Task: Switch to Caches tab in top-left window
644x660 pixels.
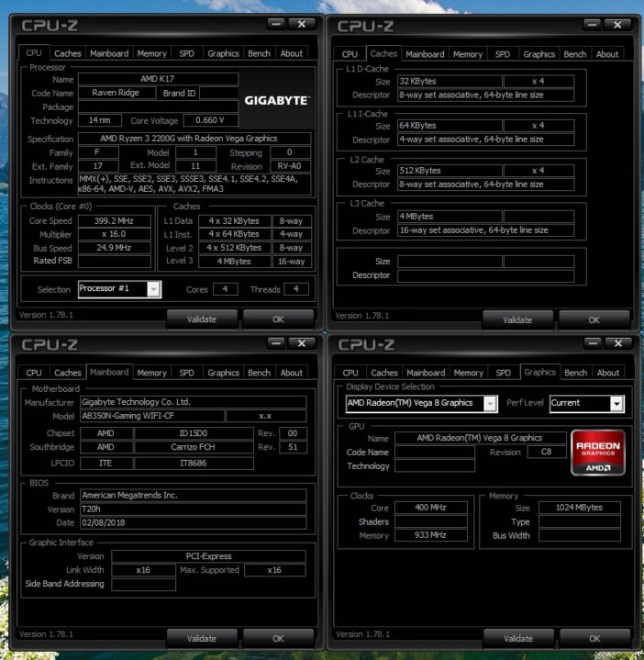Action: tap(67, 53)
